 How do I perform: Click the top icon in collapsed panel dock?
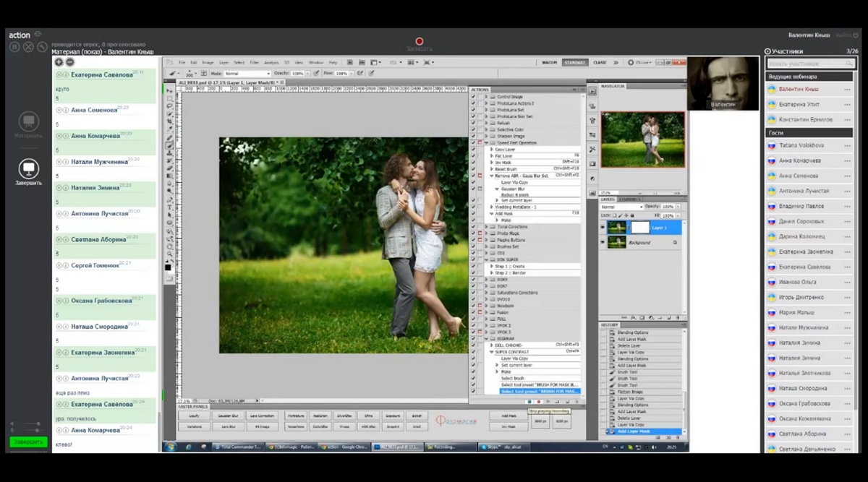(592, 91)
